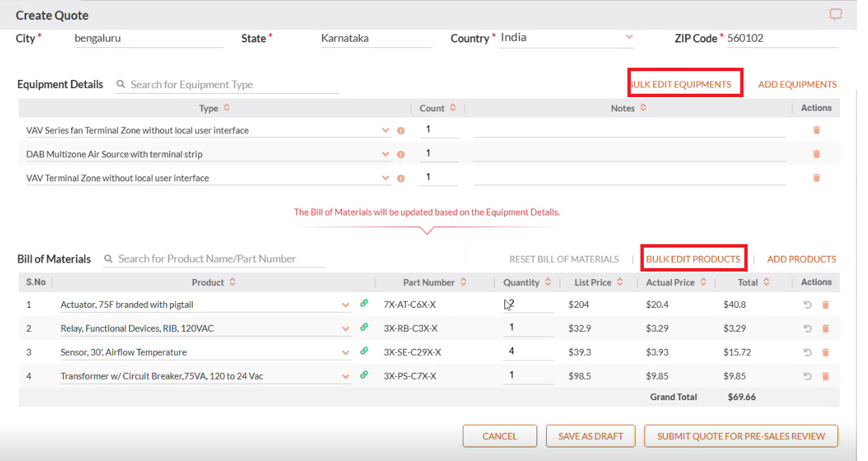Sort equipment table by Notes
868x461 pixels.
(x=643, y=108)
